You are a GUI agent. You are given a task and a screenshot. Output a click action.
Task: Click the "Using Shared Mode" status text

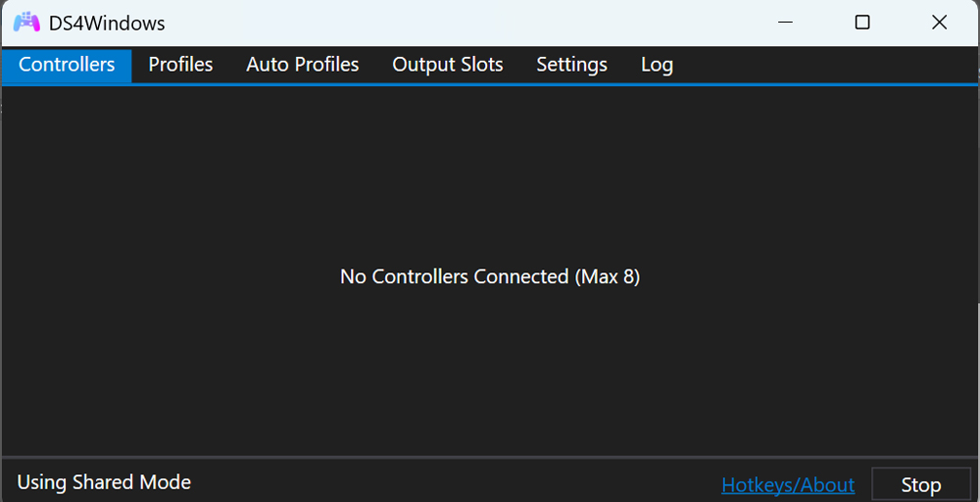(104, 482)
